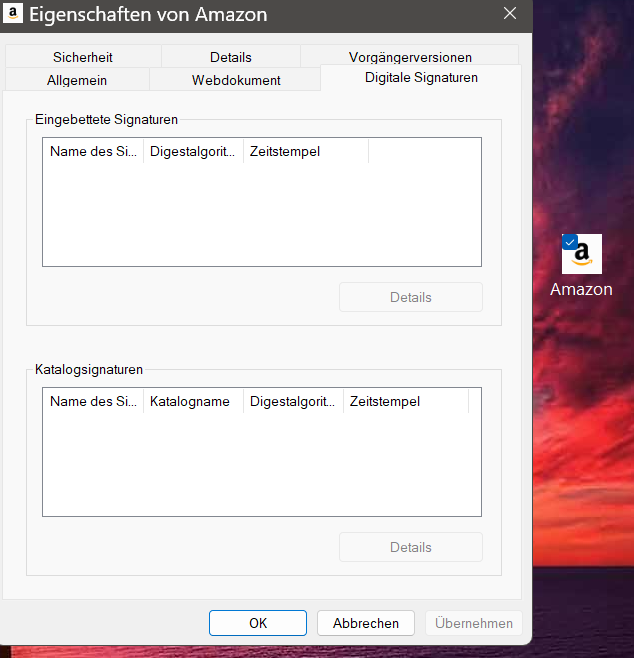Close the Eigenschaften von Amazon dialog
Screen dimensions: 634x658
pos(510,13)
